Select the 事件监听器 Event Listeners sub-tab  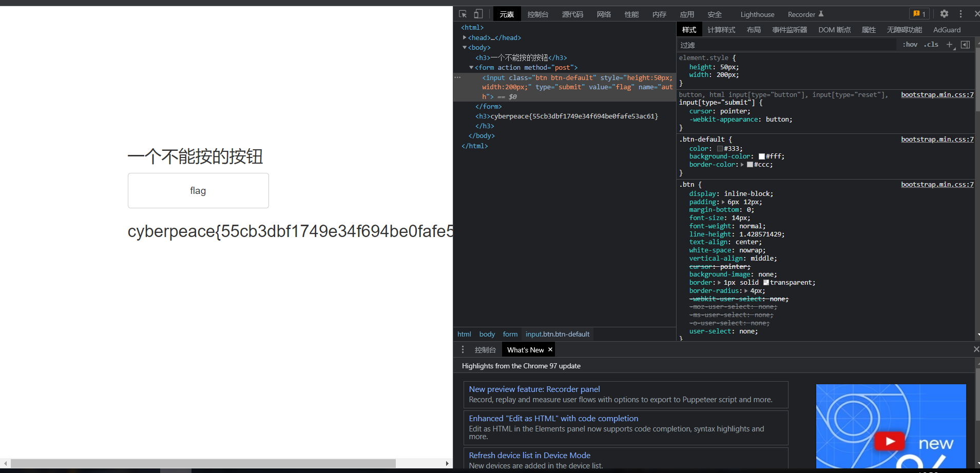pyautogui.click(x=790, y=30)
